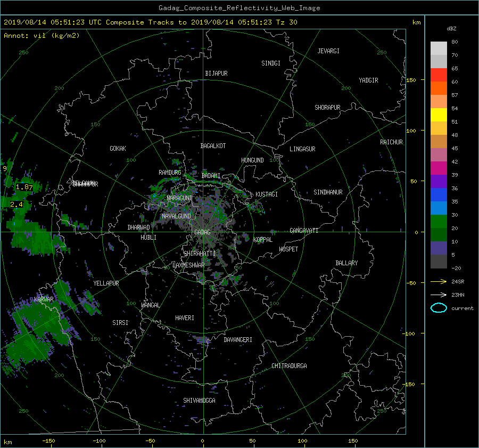The height and width of the screenshot is (448, 479).
Task: Click the RAMDURG town label
Action: point(170,173)
